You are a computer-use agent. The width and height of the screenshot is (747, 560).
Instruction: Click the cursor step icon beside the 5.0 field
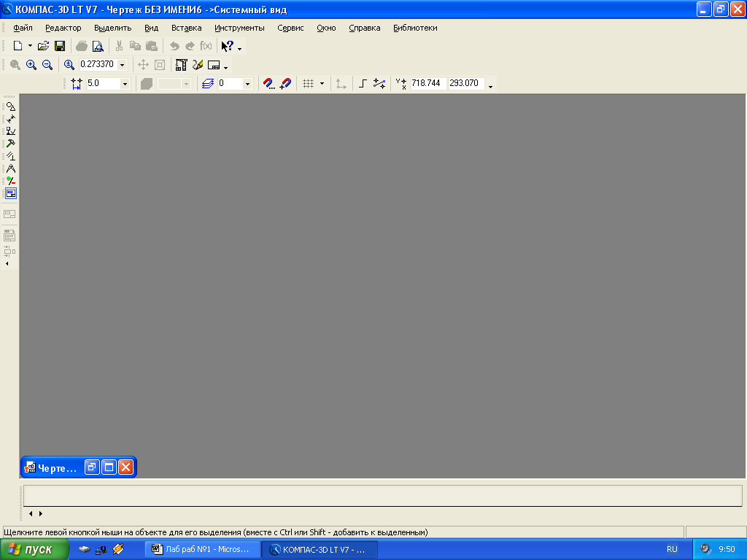point(76,84)
